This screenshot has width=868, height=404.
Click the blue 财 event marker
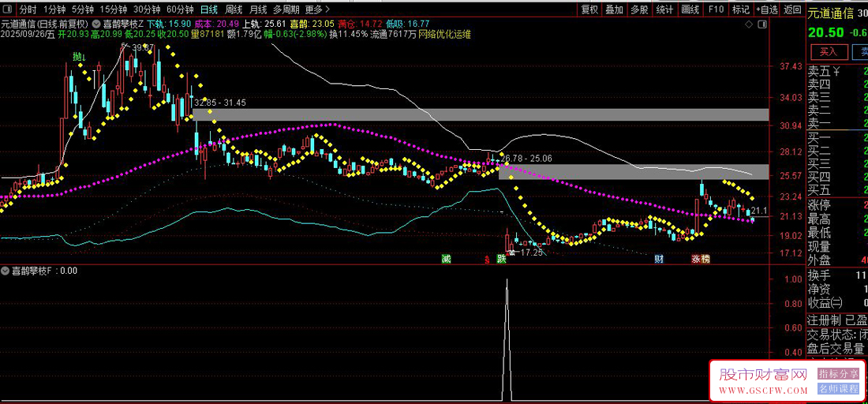click(659, 259)
